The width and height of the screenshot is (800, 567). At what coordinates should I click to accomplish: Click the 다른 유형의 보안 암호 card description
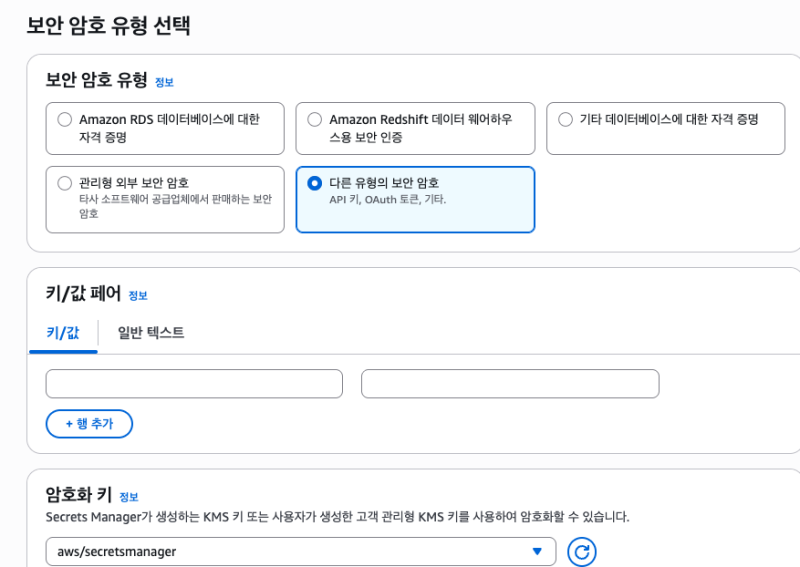[388, 200]
